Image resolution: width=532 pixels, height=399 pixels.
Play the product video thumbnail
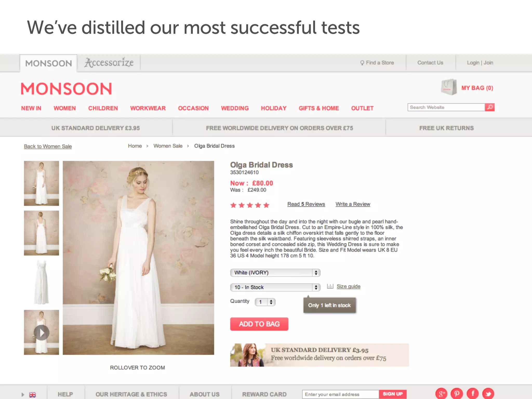(42, 332)
